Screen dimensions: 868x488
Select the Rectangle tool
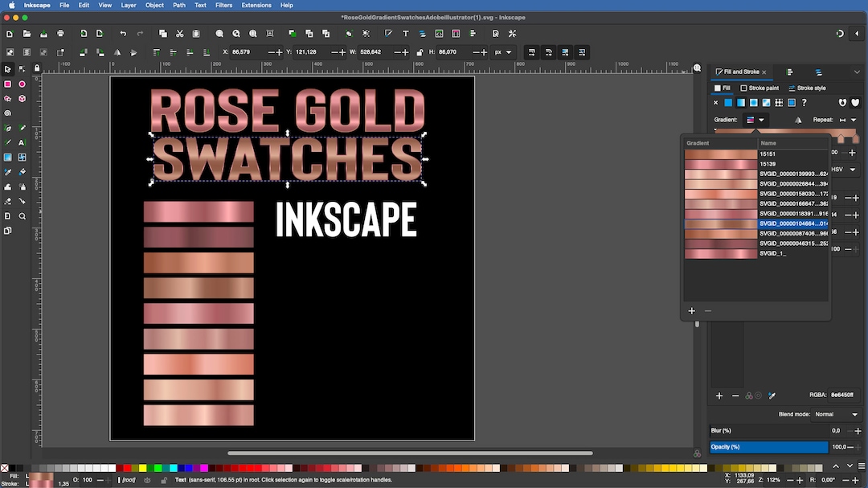point(9,84)
